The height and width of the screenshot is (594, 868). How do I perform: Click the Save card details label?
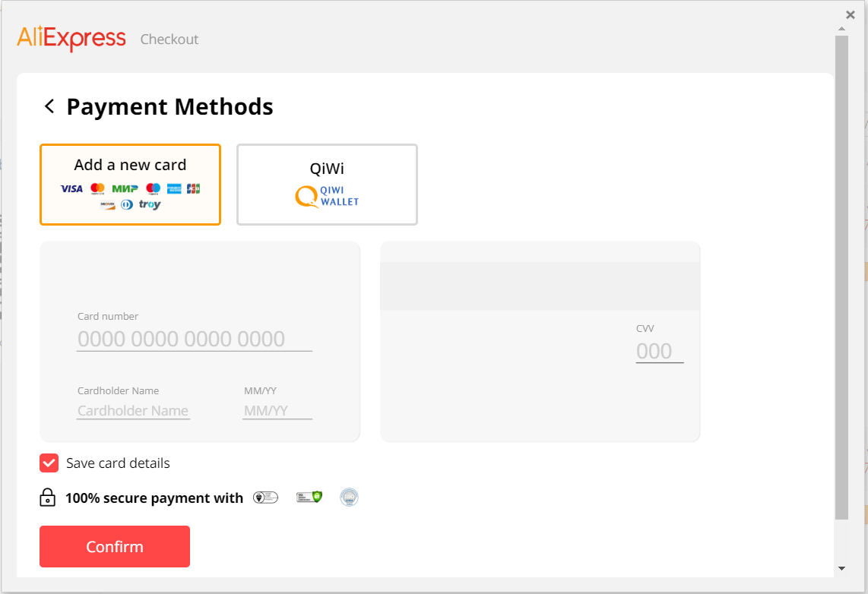(x=118, y=463)
